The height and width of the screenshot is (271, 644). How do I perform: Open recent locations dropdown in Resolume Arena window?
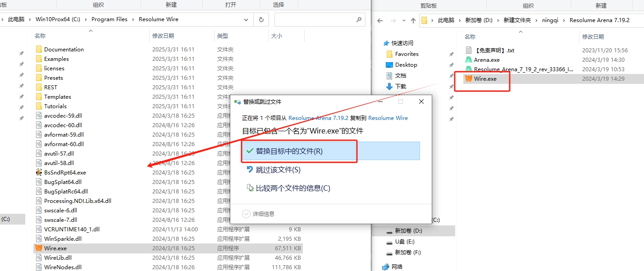tap(404, 21)
